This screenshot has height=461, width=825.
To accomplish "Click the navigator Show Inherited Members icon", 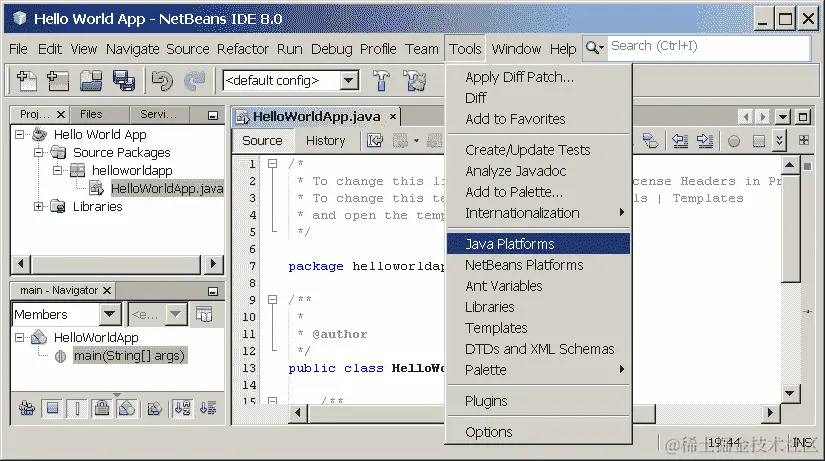I will [27, 408].
